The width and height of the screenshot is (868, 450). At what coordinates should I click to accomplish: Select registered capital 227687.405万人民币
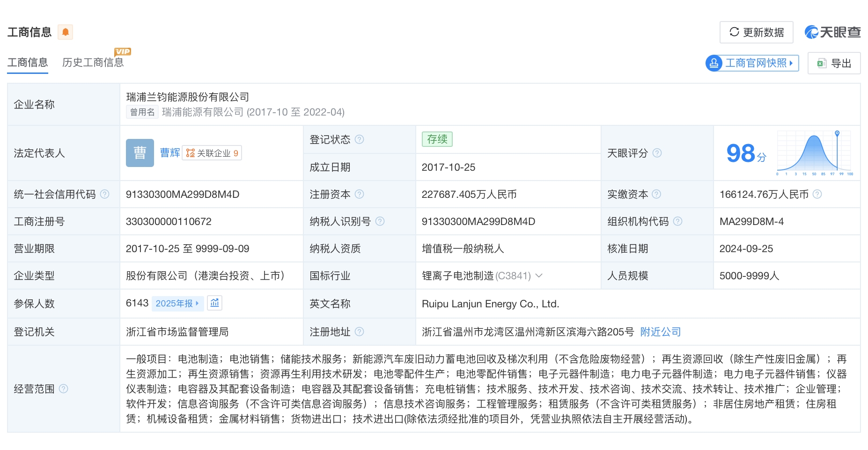[x=469, y=194]
